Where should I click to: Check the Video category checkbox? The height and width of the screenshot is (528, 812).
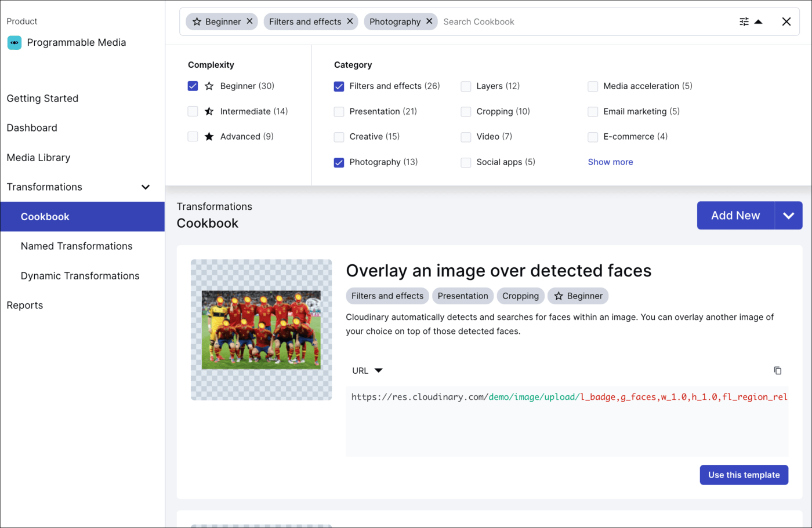466,137
